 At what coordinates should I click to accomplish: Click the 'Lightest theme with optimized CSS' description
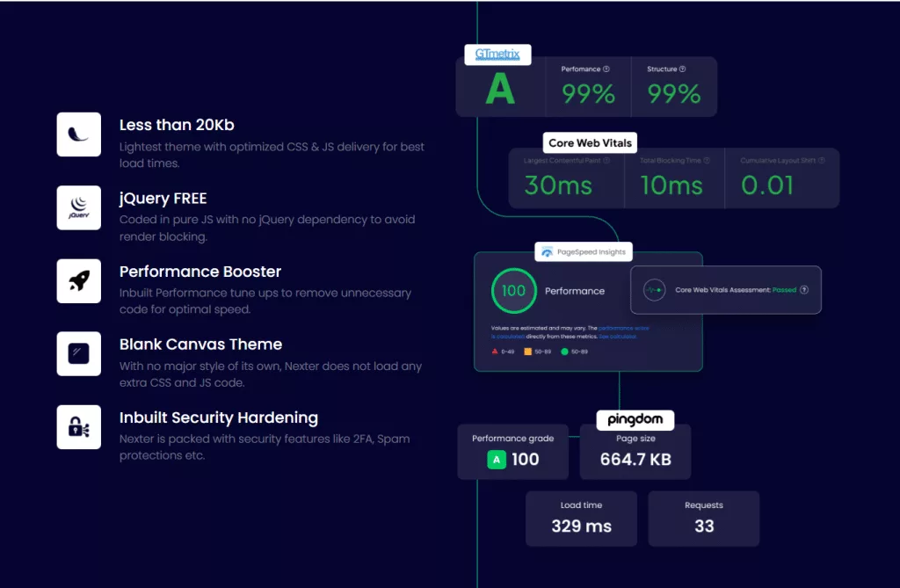(x=272, y=155)
